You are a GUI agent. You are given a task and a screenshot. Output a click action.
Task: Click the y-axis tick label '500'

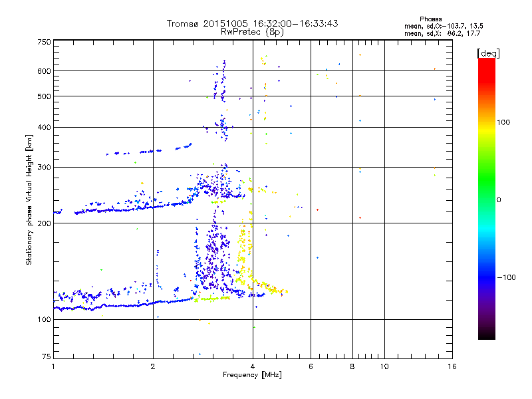pyautogui.click(x=44, y=96)
